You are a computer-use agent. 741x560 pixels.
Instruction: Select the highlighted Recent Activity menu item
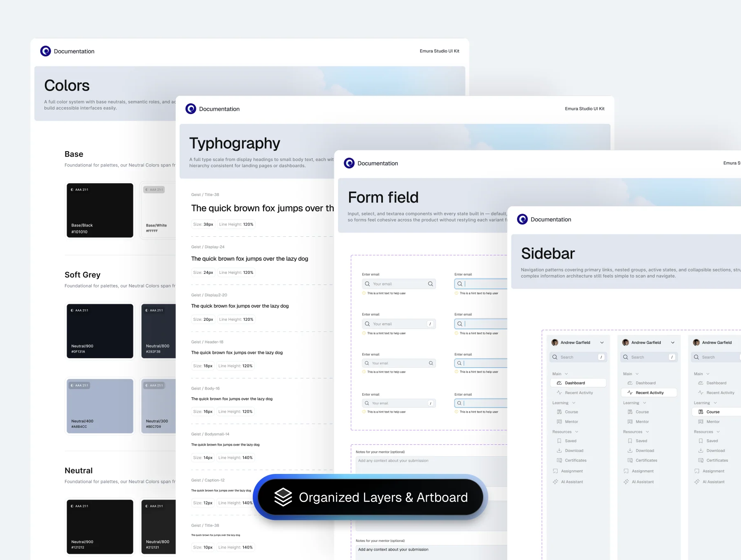(x=649, y=393)
